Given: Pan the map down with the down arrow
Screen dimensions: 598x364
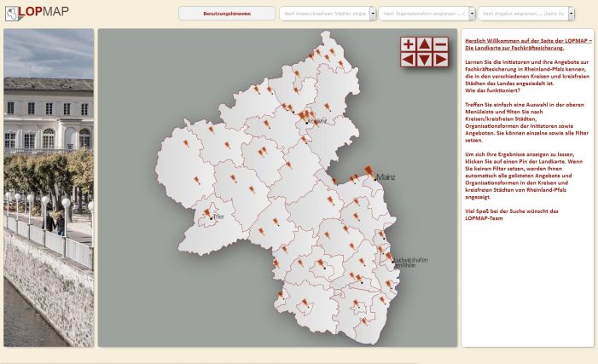Looking at the screenshot, I should pos(425,60).
